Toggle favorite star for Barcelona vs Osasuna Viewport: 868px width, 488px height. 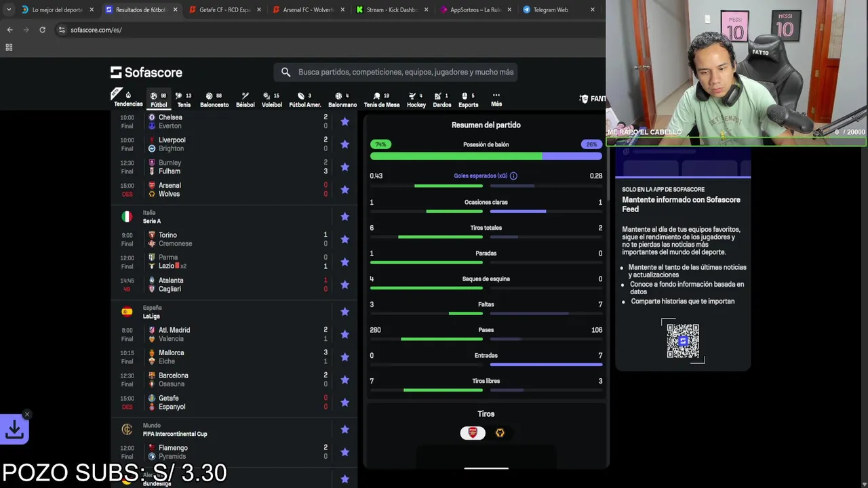[344, 380]
